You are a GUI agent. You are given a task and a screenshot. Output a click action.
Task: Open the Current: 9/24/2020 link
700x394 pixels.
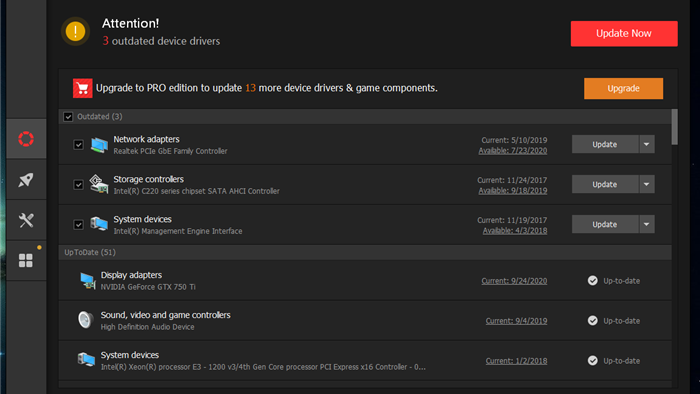click(514, 281)
